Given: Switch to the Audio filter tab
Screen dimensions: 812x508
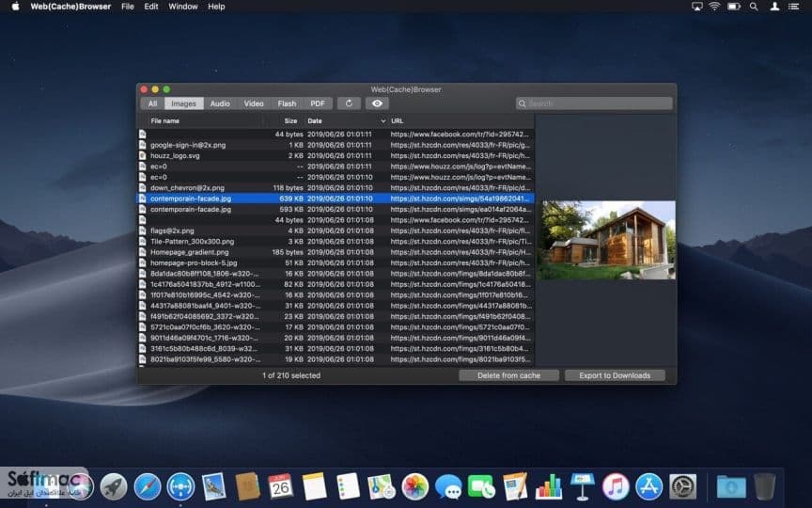Looking at the screenshot, I should [x=220, y=103].
